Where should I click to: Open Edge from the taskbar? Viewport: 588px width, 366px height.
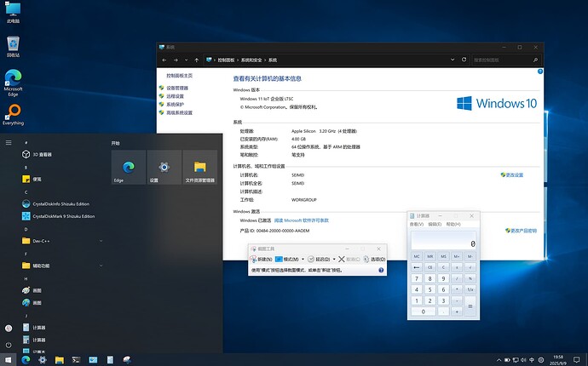pos(26,360)
